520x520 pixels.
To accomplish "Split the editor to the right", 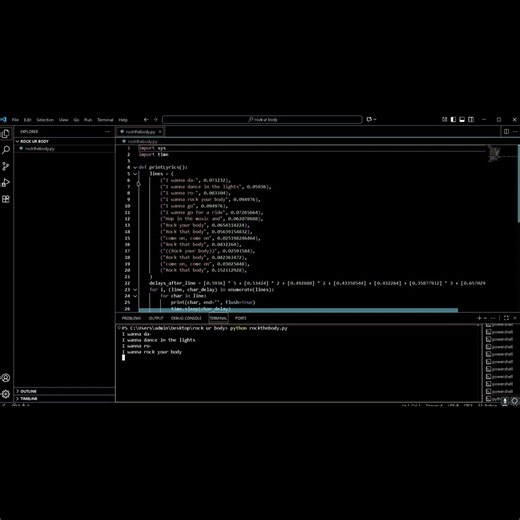I will pyautogui.click(x=506, y=132).
